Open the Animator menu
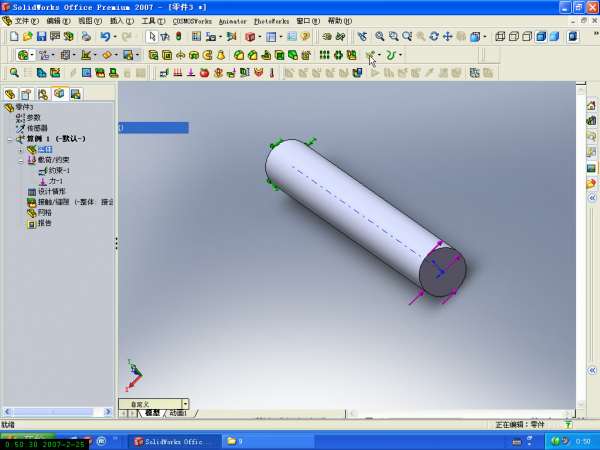The height and width of the screenshot is (450, 600). pyautogui.click(x=233, y=21)
